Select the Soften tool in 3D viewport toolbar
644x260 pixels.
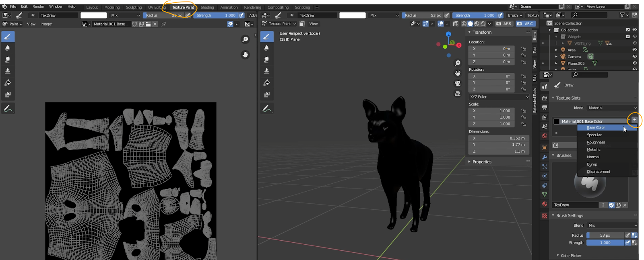(266, 48)
